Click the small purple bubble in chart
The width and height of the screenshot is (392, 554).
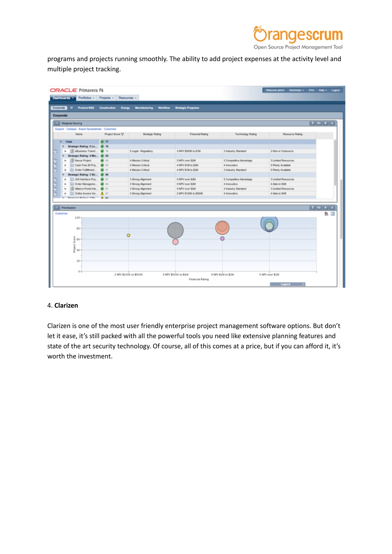(222, 239)
